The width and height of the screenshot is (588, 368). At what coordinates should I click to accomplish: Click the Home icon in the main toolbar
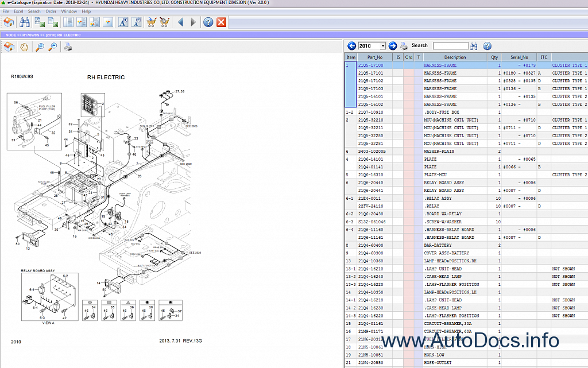tap(9, 22)
